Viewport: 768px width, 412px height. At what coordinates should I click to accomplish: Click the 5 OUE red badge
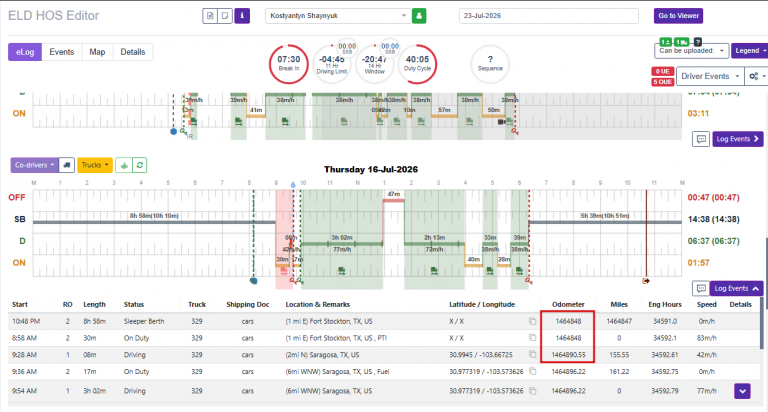[x=663, y=82]
